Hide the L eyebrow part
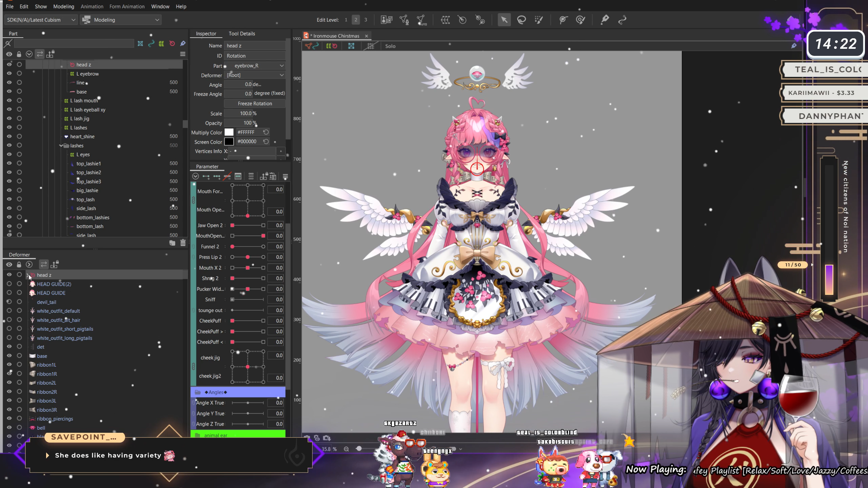The image size is (868, 488). pos(9,74)
